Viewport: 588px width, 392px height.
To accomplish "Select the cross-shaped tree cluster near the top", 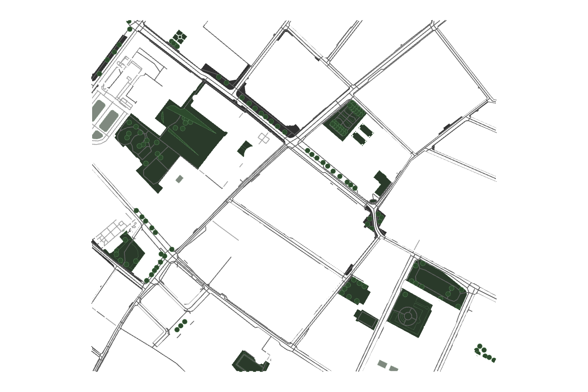I will point(180,37).
